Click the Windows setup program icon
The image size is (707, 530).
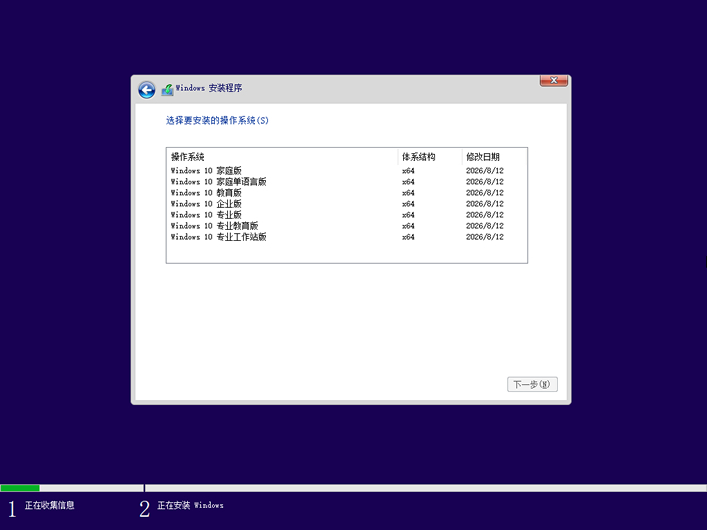pos(167,89)
